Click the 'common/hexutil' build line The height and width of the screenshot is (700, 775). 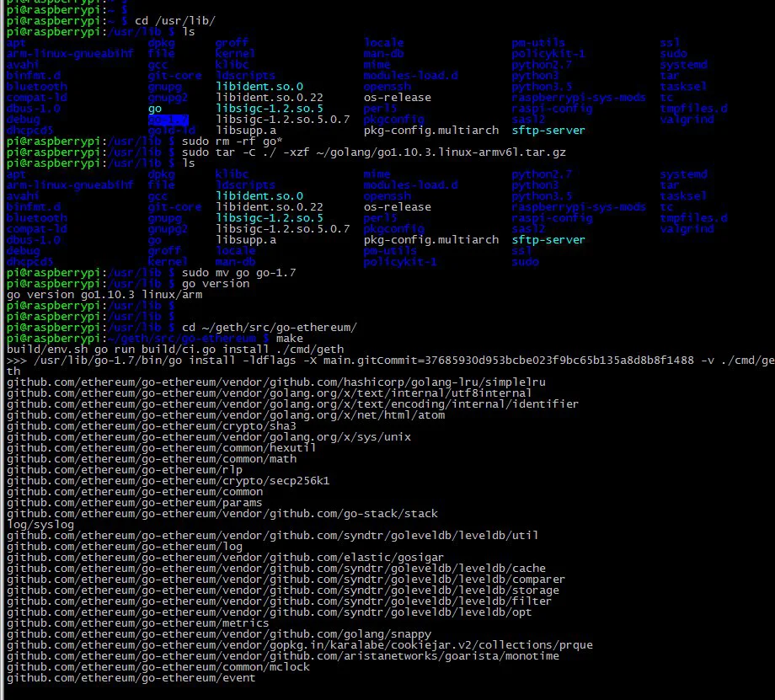tap(161, 448)
